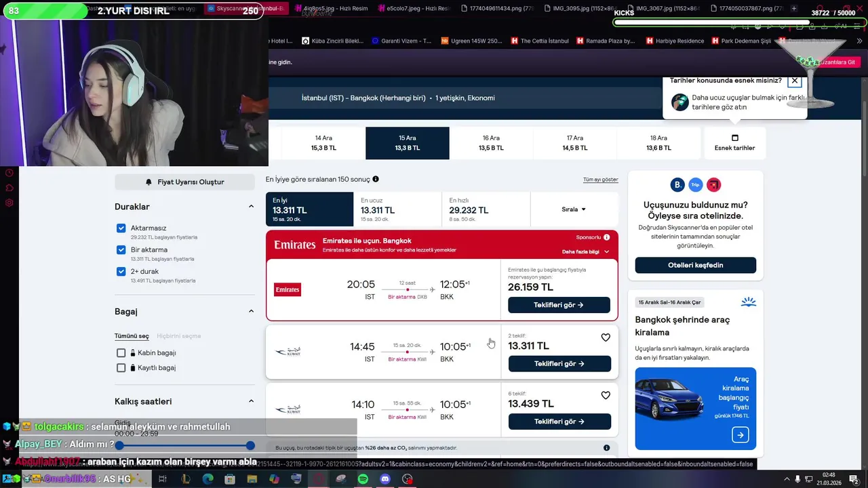Open Copilot from the taskbar
Viewport: 868px width, 488px height.
point(274,479)
